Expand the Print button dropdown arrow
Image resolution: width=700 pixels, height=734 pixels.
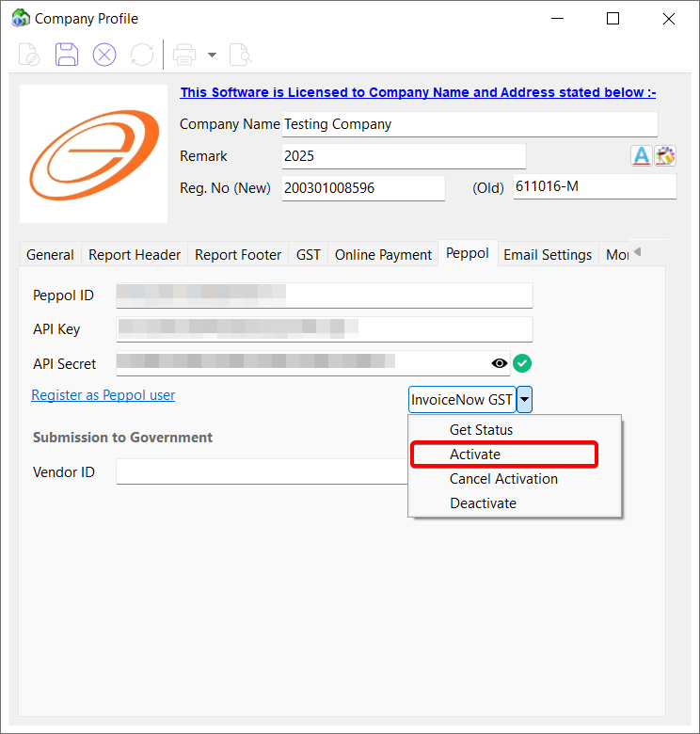[x=212, y=55]
